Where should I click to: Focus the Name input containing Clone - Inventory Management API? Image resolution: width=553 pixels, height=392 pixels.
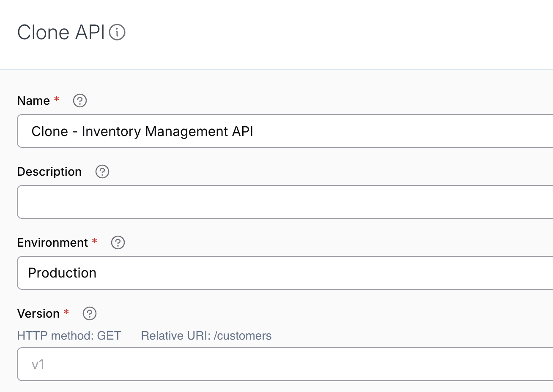(x=285, y=131)
